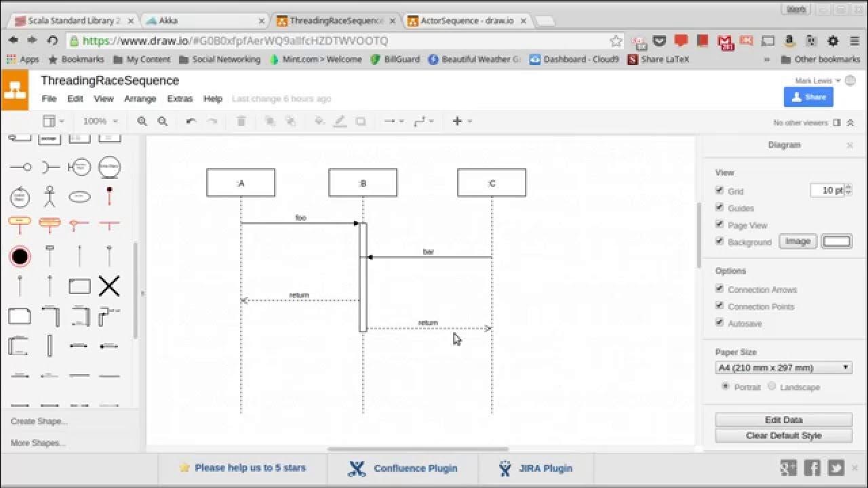868x488 pixels.
Task: Toggle the Autosave checkbox
Action: pos(719,323)
